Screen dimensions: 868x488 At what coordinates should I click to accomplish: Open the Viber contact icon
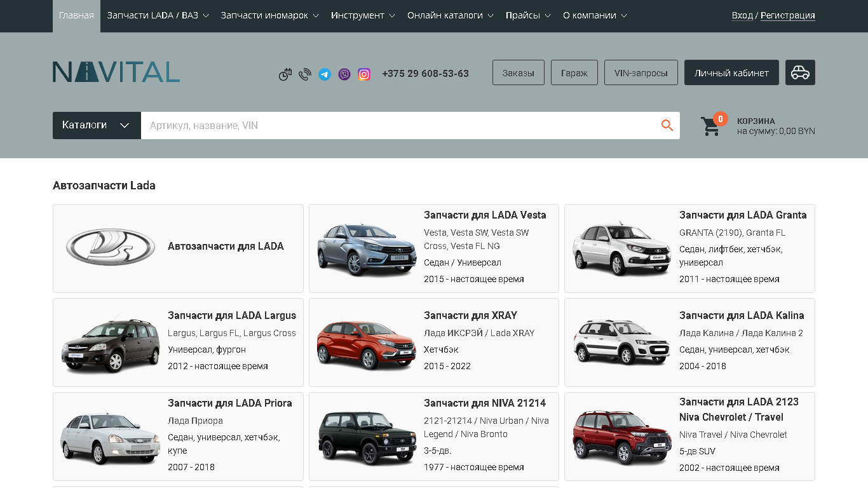click(x=344, y=74)
